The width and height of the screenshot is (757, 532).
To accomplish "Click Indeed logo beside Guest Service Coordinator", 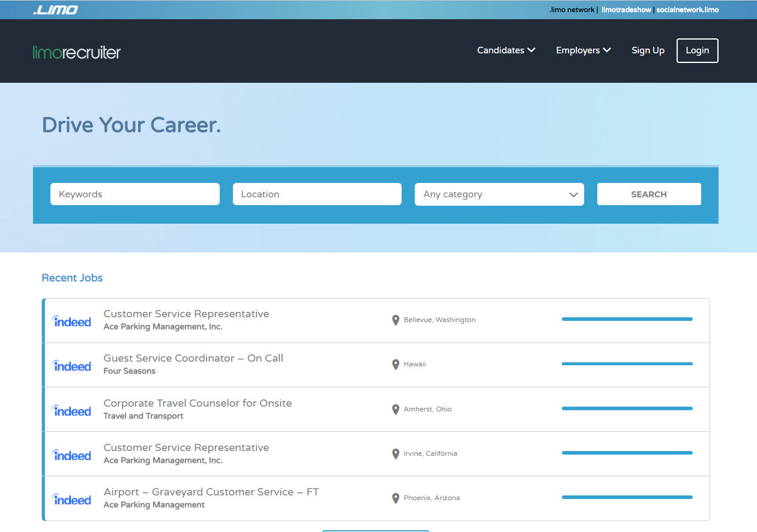I will pyautogui.click(x=71, y=365).
